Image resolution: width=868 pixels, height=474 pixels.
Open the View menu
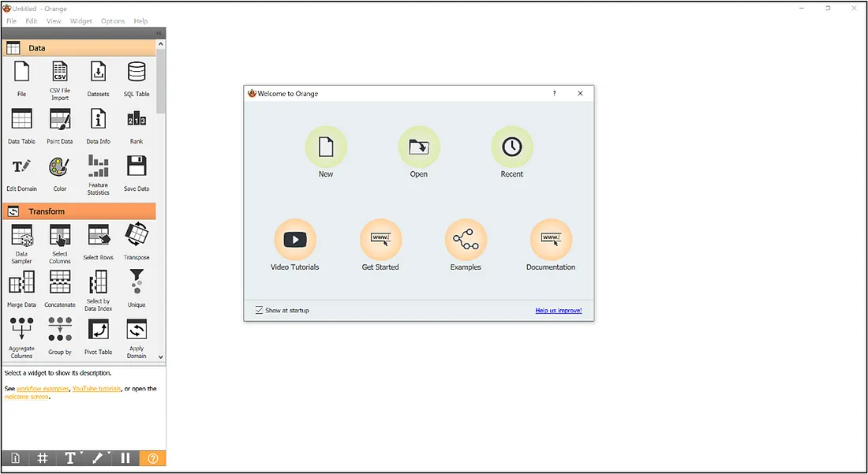click(54, 21)
